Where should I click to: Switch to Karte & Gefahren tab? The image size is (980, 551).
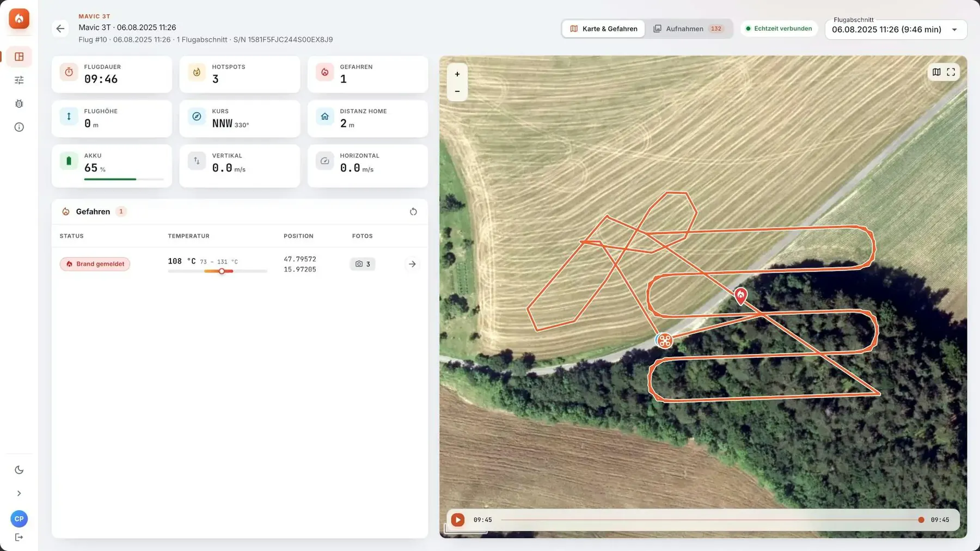point(603,28)
